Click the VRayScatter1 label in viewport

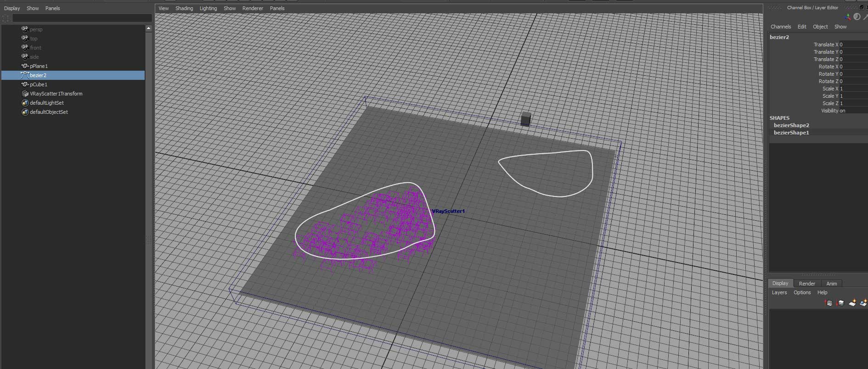448,211
